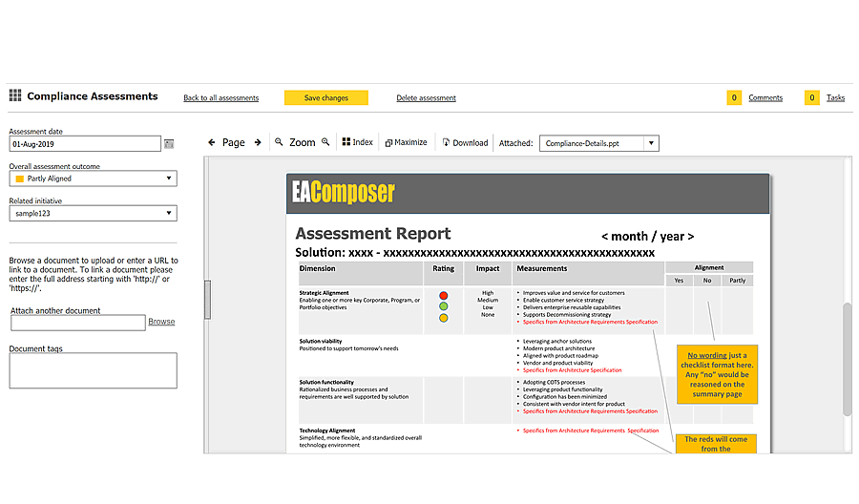Screen dimensions: 859x504
Task: Click Save changes button
Action: (x=326, y=98)
